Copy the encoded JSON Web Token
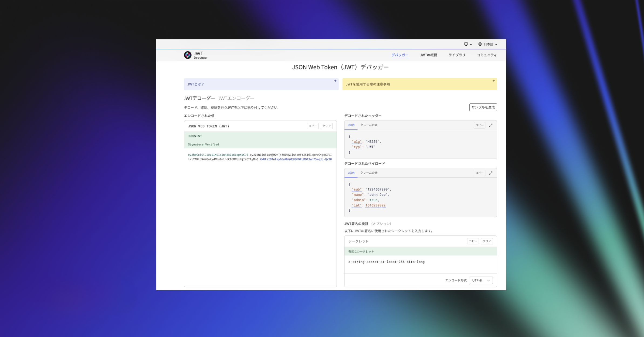Screen dimensions: 644x337 coord(312,126)
